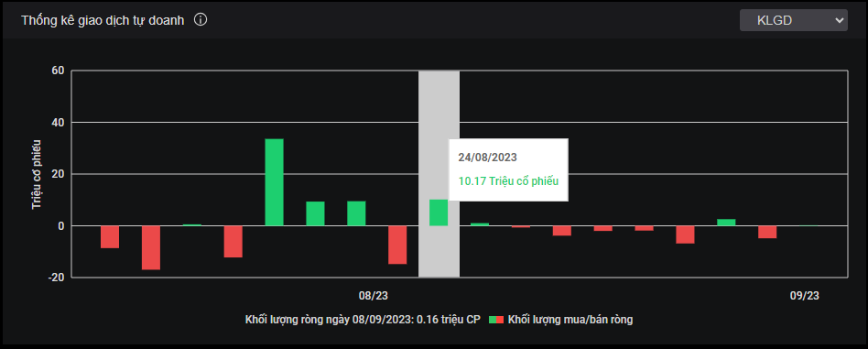The width and height of the screenshot is (868, 349).
Task: Click the small green bar before last red bar
Action: [726, 223]
